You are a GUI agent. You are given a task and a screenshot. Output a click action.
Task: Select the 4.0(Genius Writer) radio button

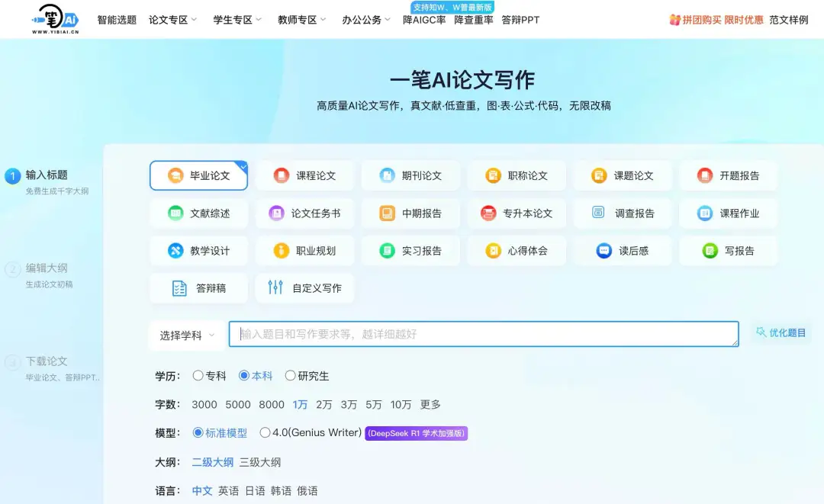coord(265,432)
